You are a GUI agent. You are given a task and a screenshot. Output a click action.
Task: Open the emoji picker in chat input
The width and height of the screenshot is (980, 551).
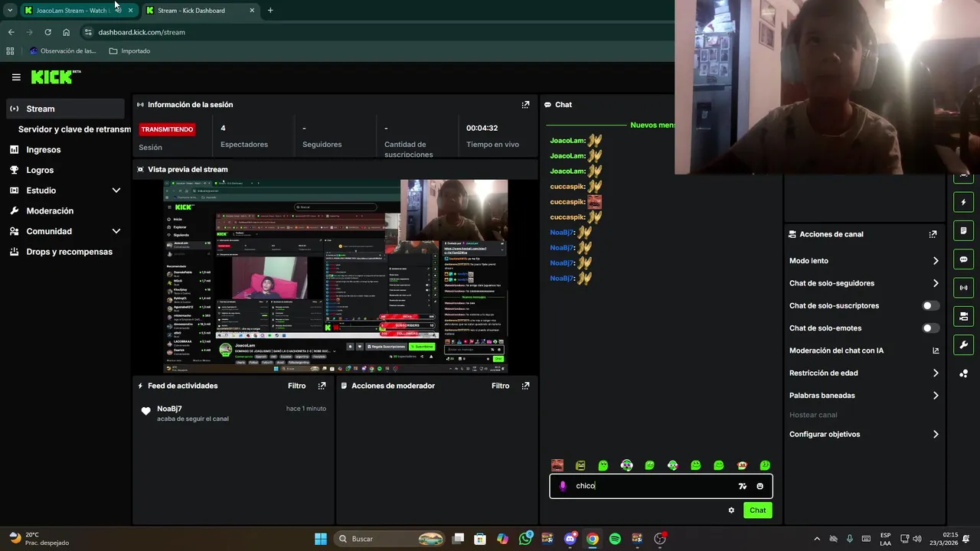point(759,486)
